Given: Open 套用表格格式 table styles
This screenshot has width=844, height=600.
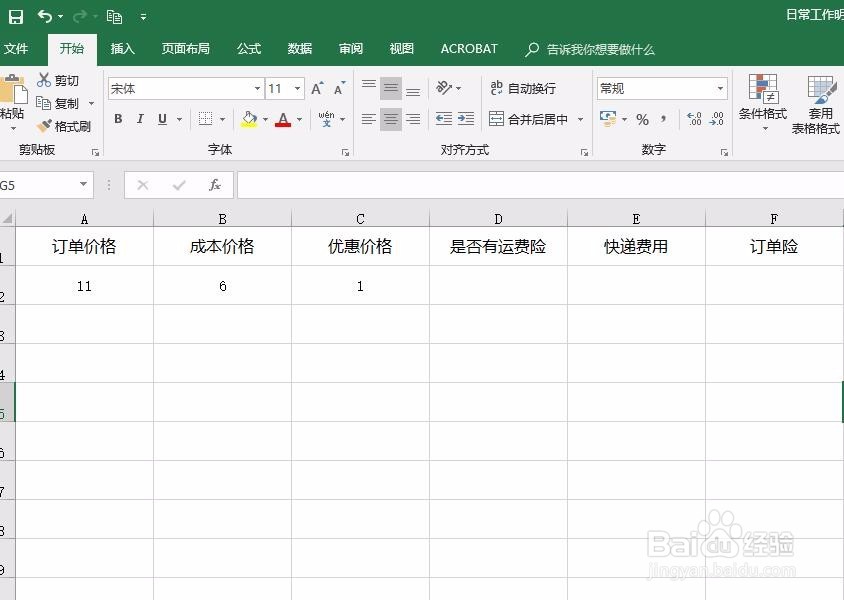Looking at the screenshot, I should (x=817, y=105).
